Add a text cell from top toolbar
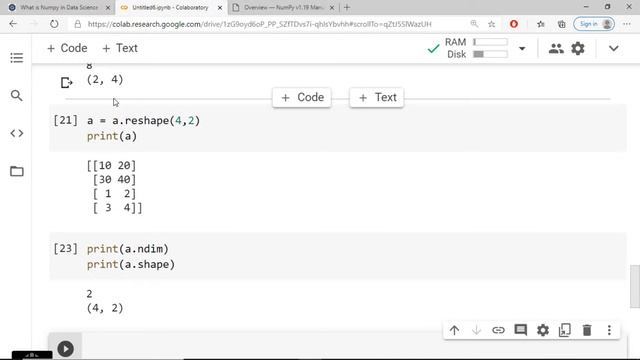This screenshot has width=640, height=360. [x=120, y=48]
